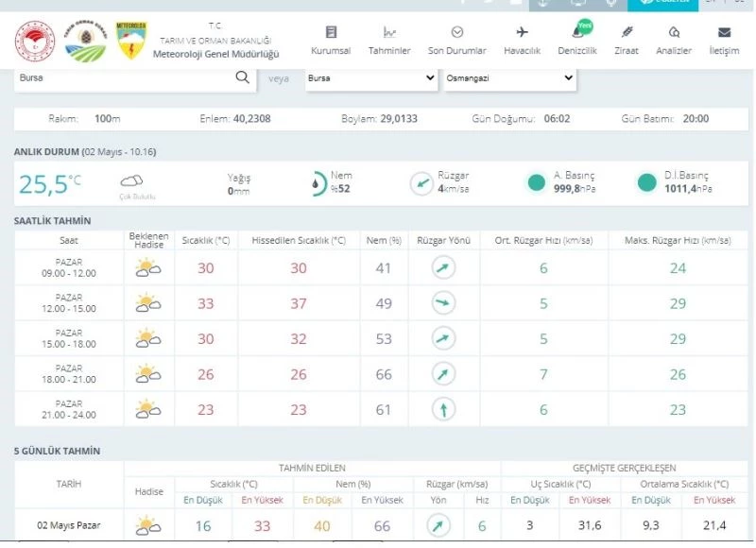The image size is (756, 548).
Task: Expand the Bursa province dropdown
Action: click(370, 78)
